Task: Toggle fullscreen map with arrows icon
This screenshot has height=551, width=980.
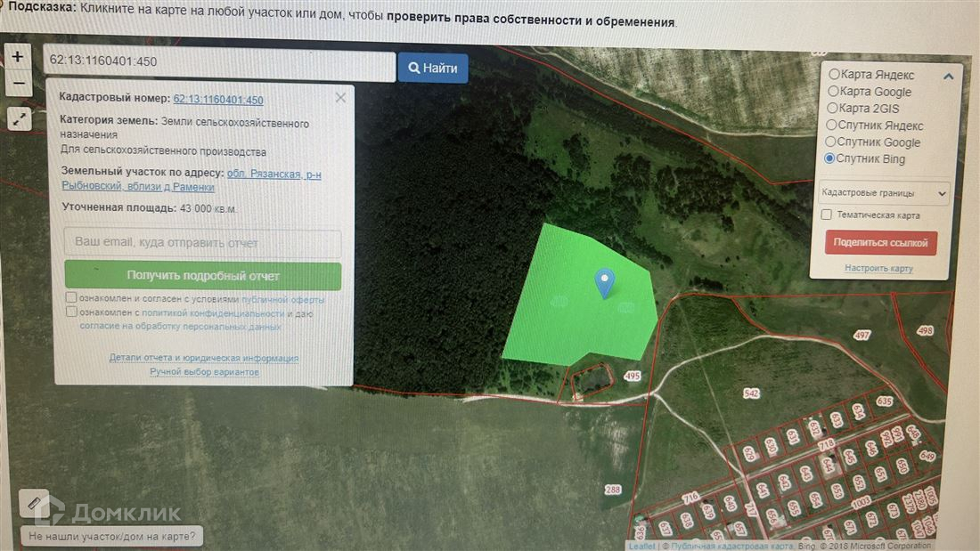Action: (20, 118)
